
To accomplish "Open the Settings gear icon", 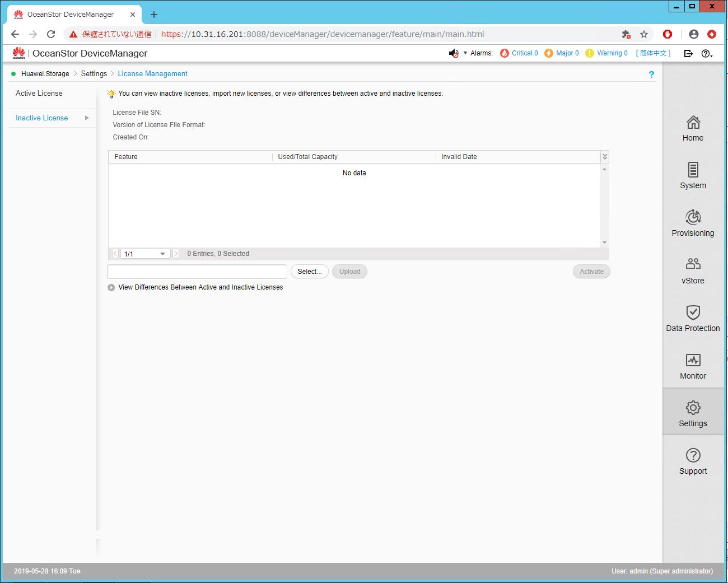I will pos(693,408).
